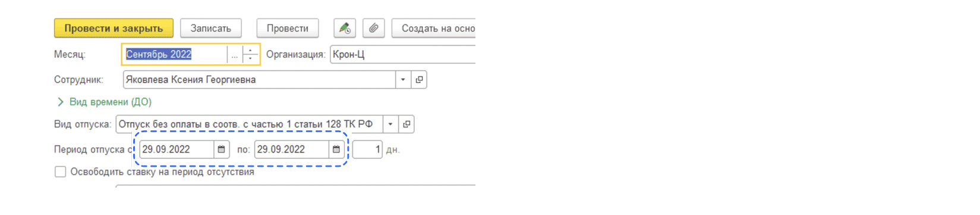Click the Записать button

coord(210,28)
